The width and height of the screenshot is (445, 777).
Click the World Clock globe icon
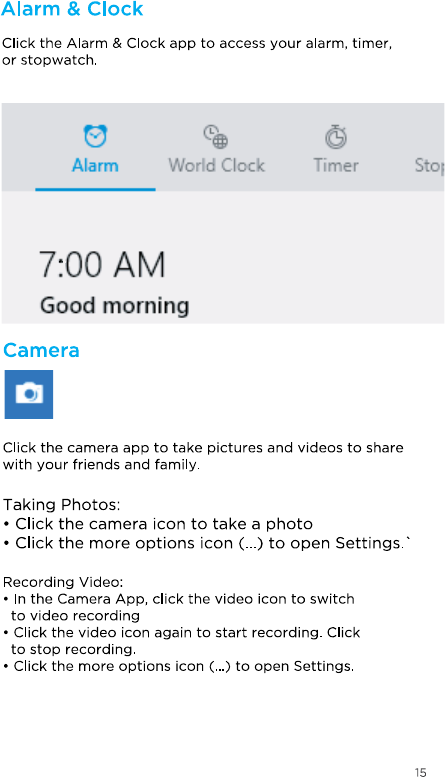[216, 137]
